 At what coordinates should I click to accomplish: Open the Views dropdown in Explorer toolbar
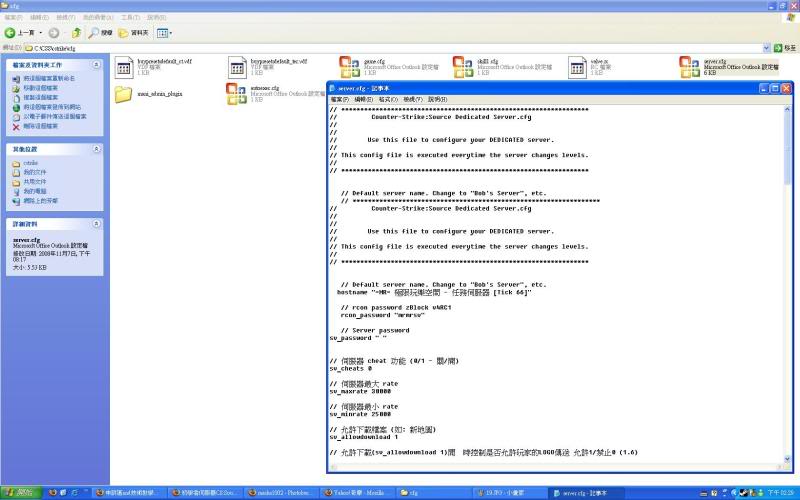[164, 32]
